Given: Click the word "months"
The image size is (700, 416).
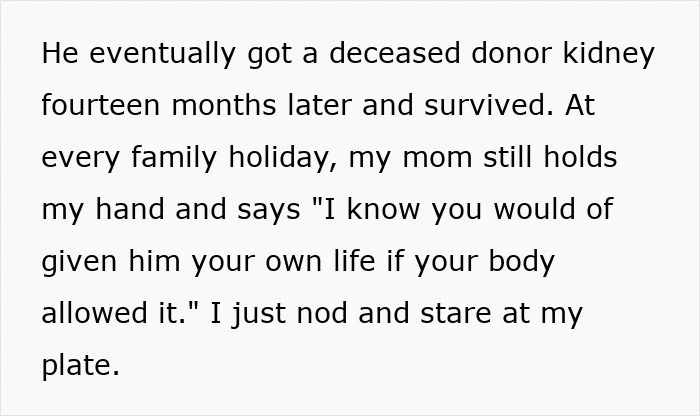Looking at the screenshot, I should coord(224,105).
